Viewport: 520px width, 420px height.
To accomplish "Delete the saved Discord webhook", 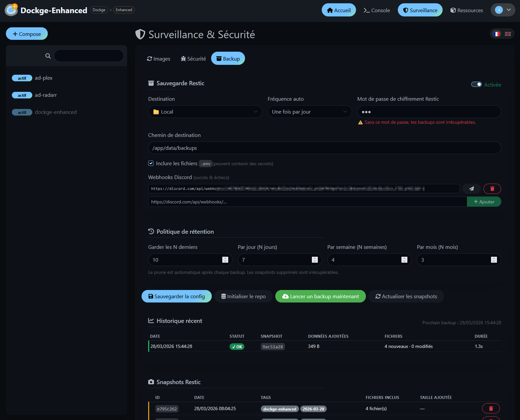I will [492, 189].
